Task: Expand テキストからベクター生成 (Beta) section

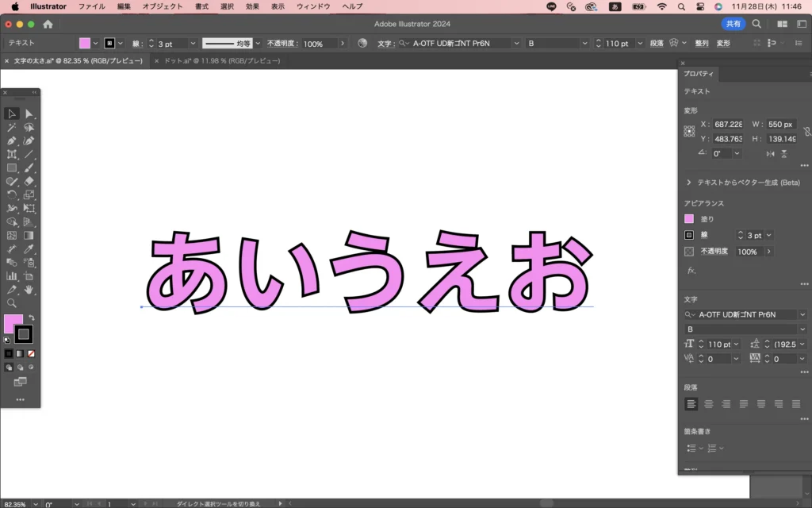Action: [x=688, y=183]
